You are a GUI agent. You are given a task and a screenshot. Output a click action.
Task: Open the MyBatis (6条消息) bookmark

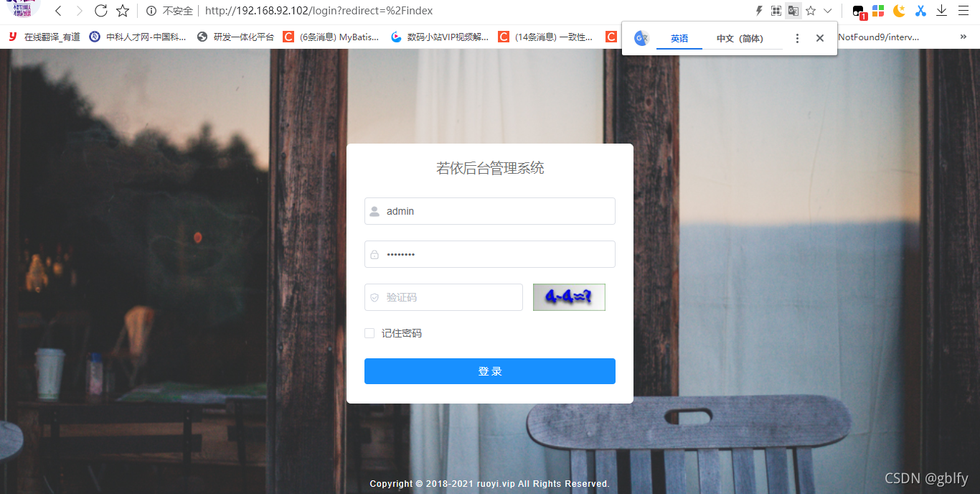(331, 37)
